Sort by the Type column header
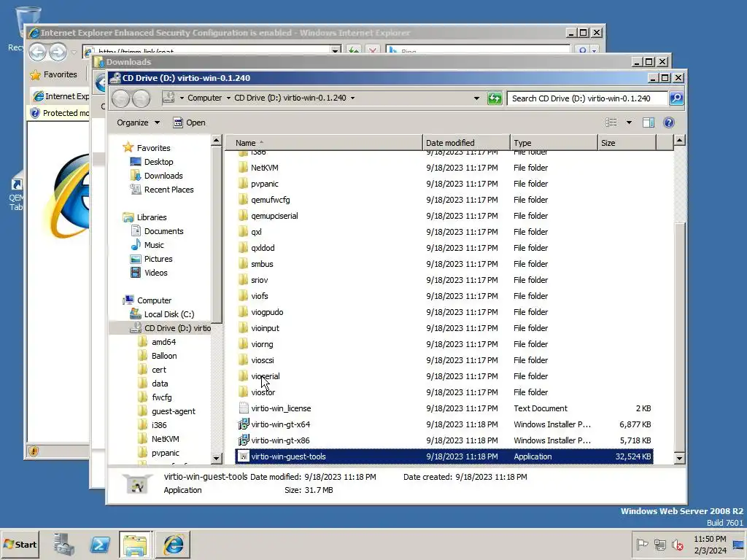The height and width of the screenshot is (560, 747). coord(554,143)
